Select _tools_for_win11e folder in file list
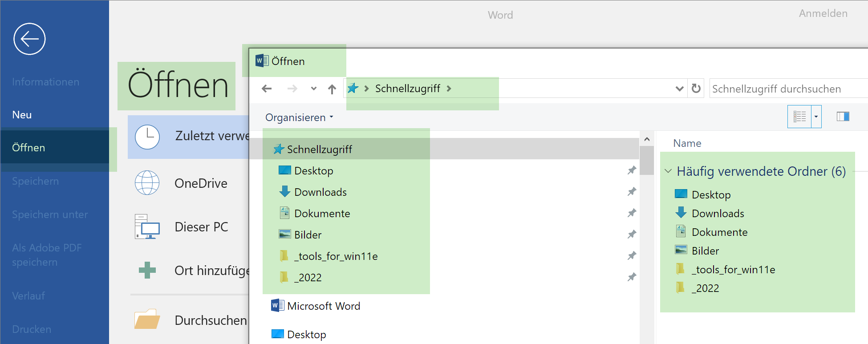Viewport: 868px width, 344px height. pos(734,270)
